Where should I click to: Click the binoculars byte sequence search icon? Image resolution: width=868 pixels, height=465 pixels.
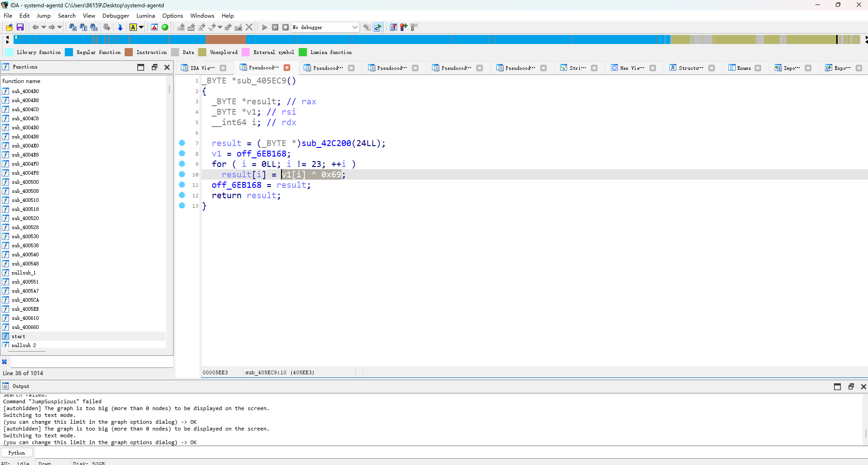[x=94, y=27]
